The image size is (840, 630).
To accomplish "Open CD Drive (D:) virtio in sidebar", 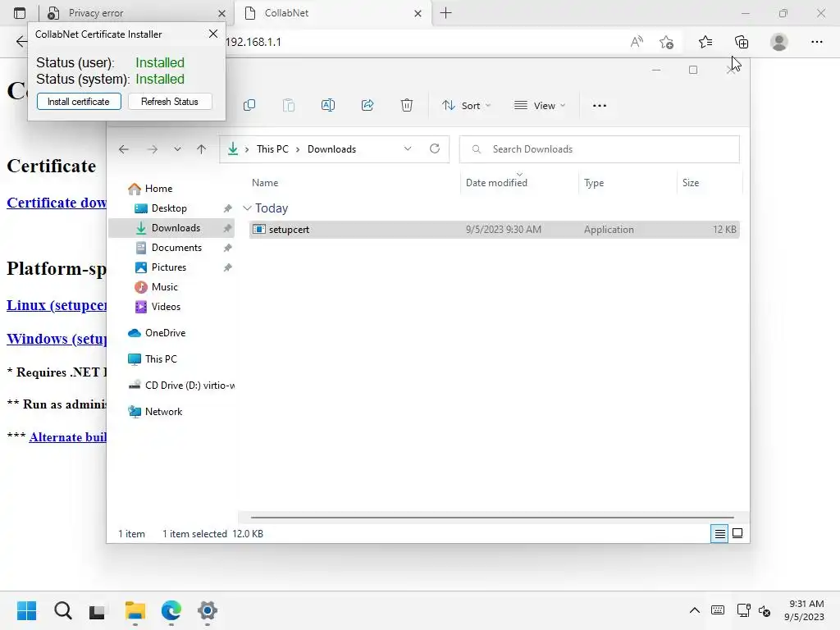I will [x=181, y=386].
